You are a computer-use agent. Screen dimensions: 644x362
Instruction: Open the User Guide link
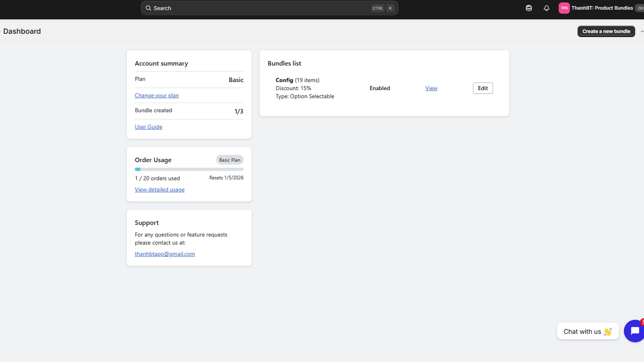click(148, 127)
